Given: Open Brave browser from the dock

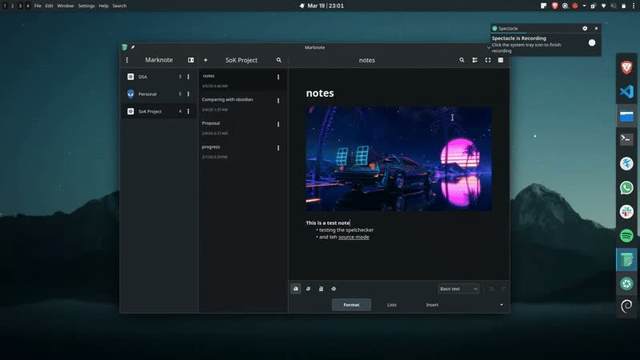Looking at the screenshot, I should (x=627, y=67).
